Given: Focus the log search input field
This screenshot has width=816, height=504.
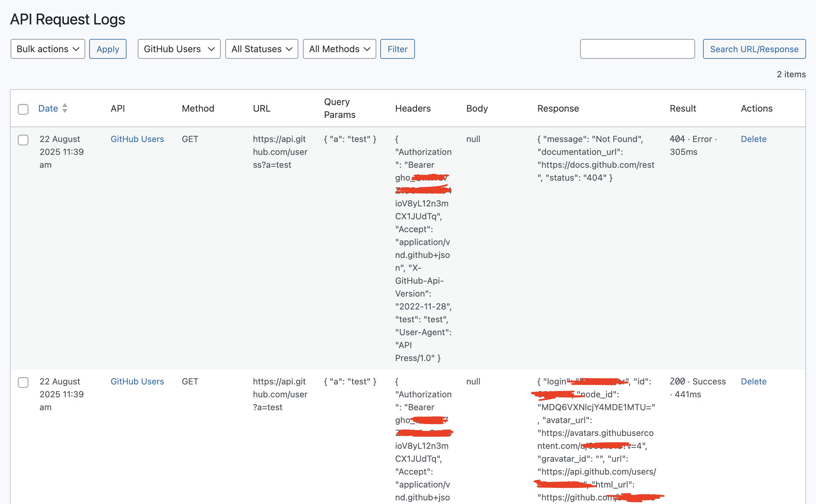Looking at the screenshot, I should tap(637, 49).
